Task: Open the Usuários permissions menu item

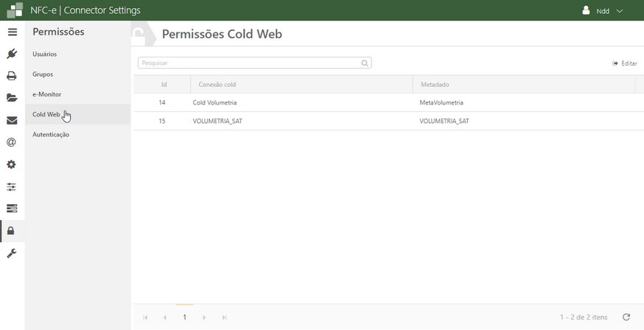Action: point(45,55)
